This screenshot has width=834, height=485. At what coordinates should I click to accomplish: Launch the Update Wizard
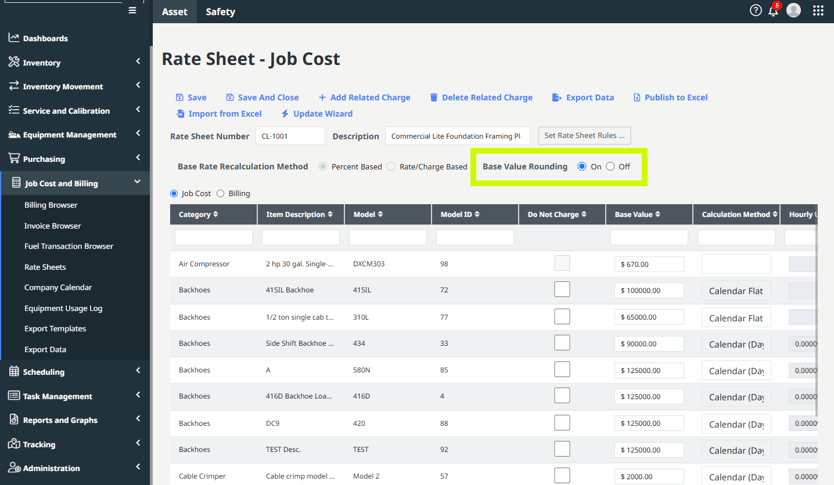[316, 114]
